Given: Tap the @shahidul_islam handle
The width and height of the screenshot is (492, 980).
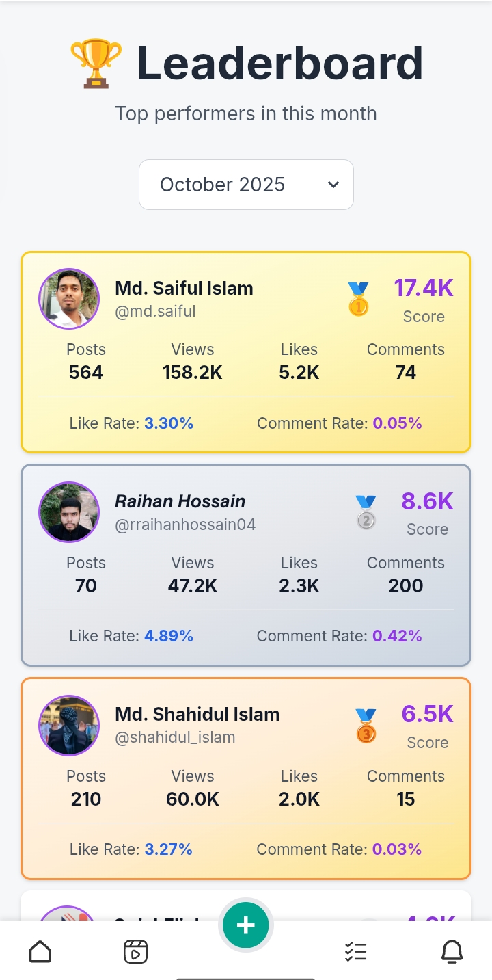Looking at the screenshot, I should point(175,738).
